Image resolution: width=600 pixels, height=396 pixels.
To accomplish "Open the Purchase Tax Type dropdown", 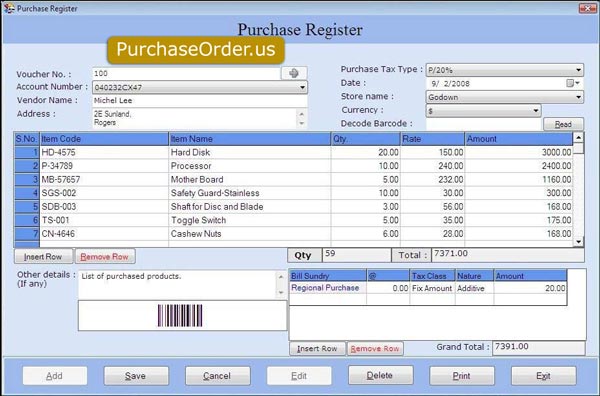I will [579, 70].
